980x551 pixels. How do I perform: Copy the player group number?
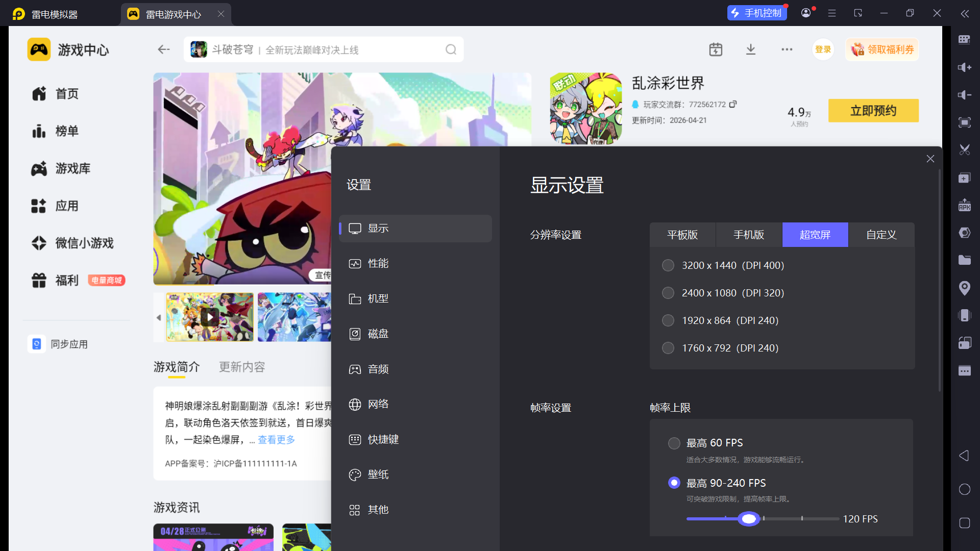733,104
